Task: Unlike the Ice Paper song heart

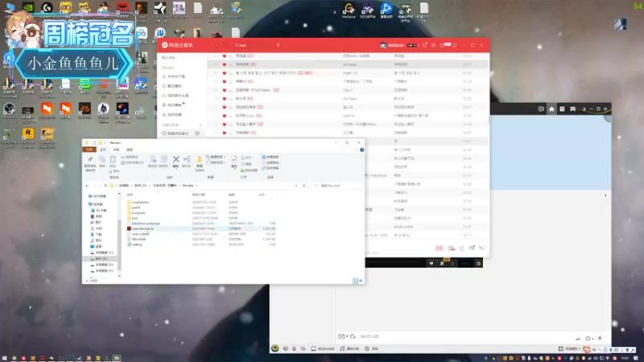Action: pos(225,98)
